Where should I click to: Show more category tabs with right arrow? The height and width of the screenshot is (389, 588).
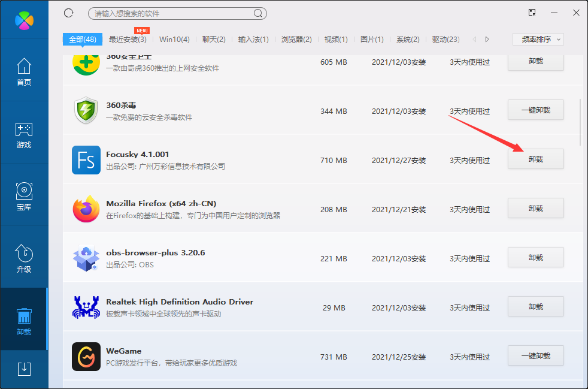[487, 40]
